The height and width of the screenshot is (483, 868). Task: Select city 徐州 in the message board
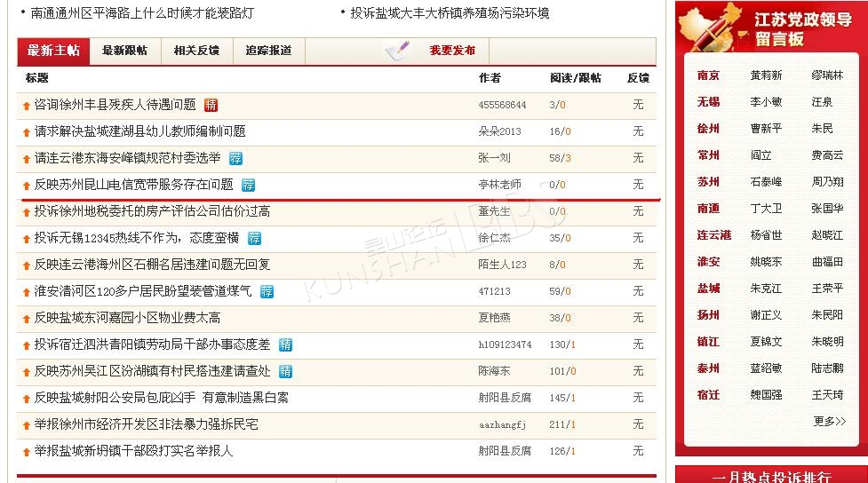tap(708, 129)
